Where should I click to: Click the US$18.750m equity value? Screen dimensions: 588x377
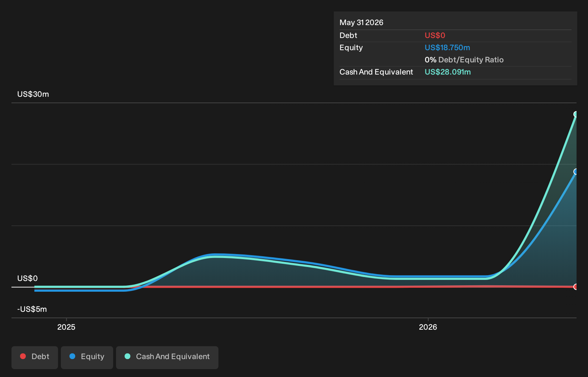pos(447,48)
